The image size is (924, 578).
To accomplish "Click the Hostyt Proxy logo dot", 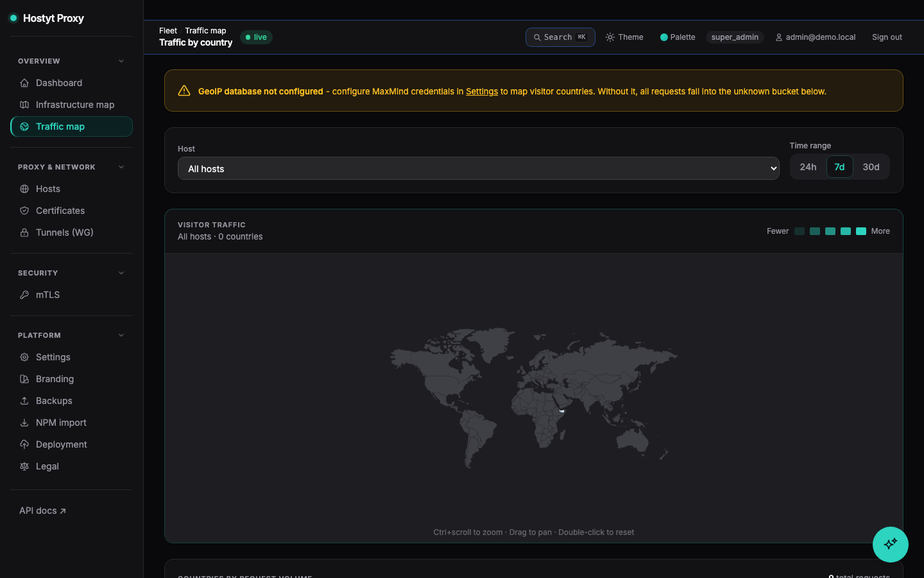I will 13,18.
